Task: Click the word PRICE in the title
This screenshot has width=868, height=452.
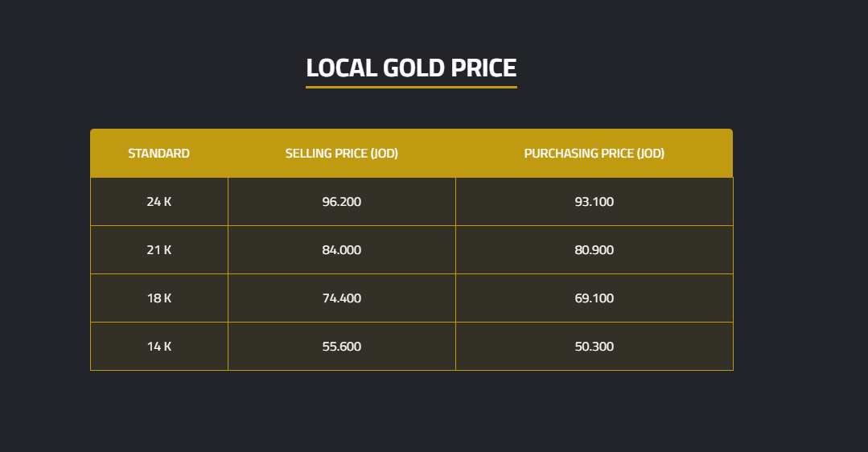Action: [483, 68]
